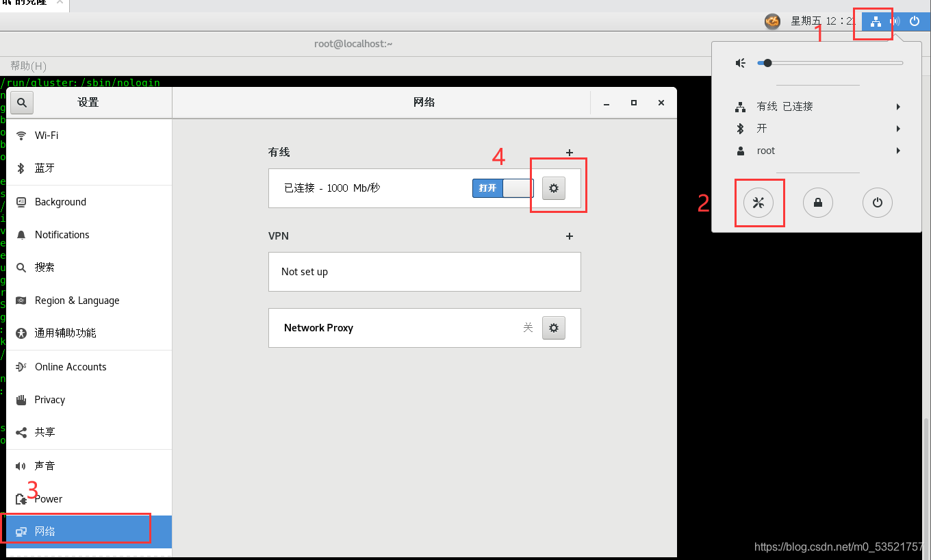
Task: Open 共享 sharing panel
Action: click(x=89, y=433)
